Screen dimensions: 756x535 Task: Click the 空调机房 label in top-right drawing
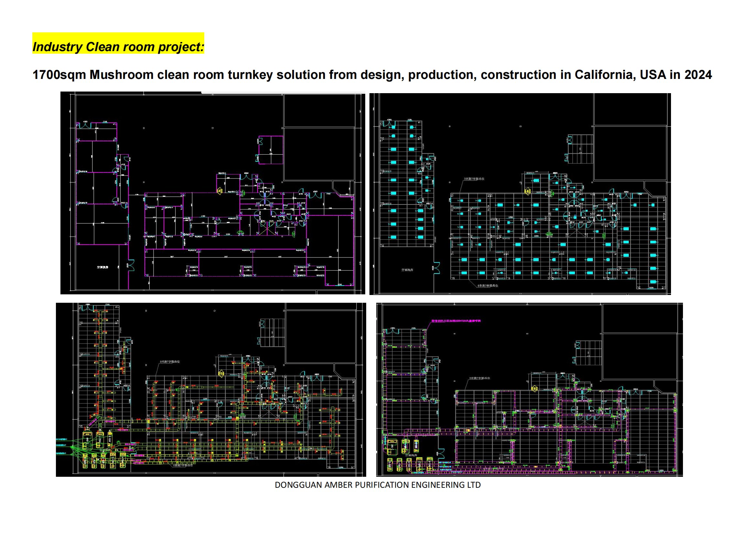(407, 270)
